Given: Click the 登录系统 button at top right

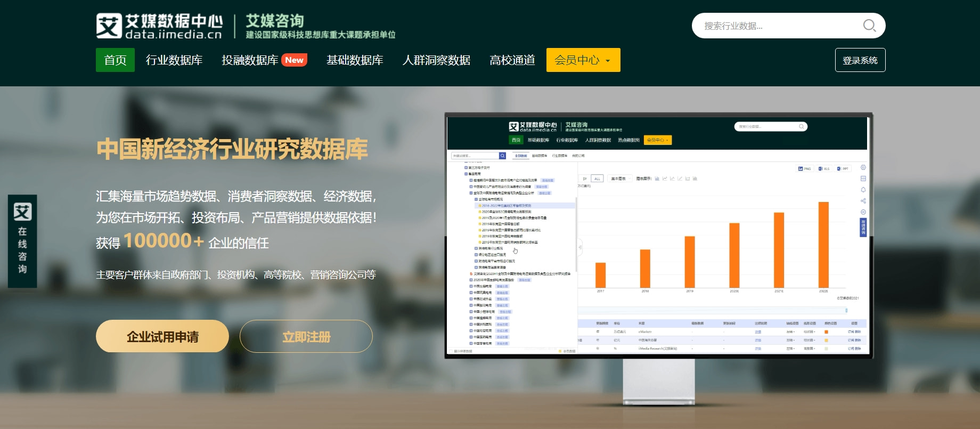Looking at the screenshot, I should [860, 60].
